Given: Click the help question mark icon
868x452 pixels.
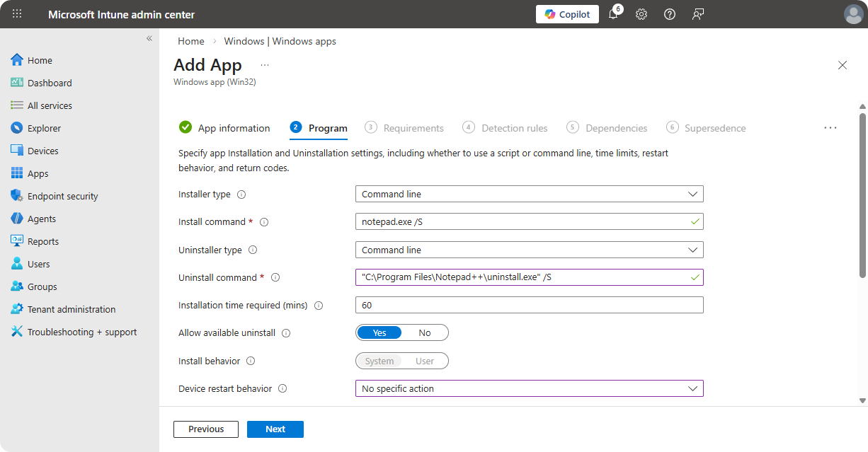Looking at the screenshot, I should tap(670, 14).
